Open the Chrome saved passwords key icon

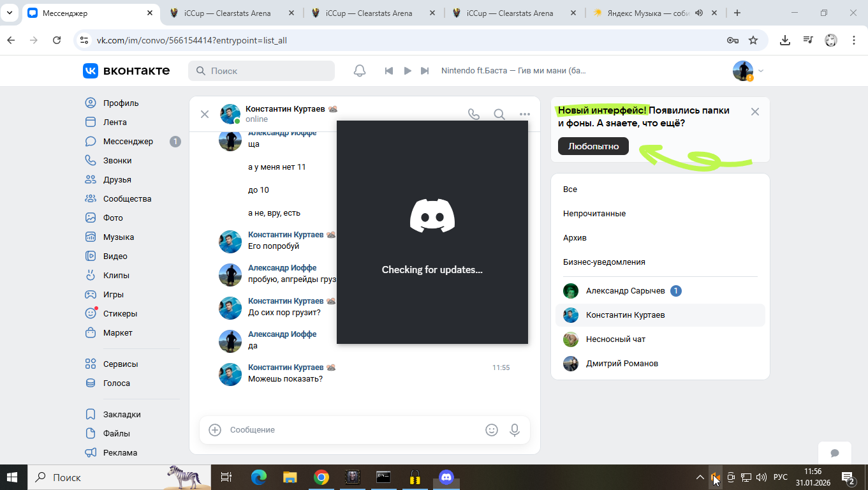pyautogui.click(x=733, y=40)
